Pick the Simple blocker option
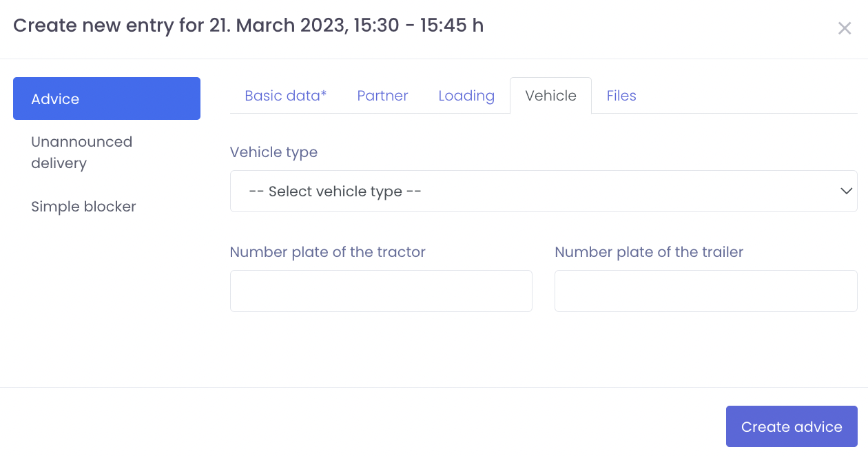Viewport: 868px width, 456px height. pyautogui.click(x=83, y=207)
